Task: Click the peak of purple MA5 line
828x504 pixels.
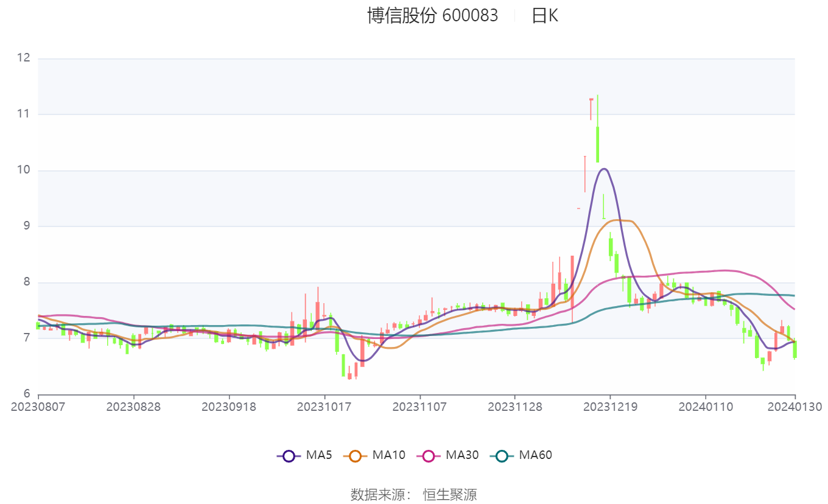Action: tap(603, 169)
